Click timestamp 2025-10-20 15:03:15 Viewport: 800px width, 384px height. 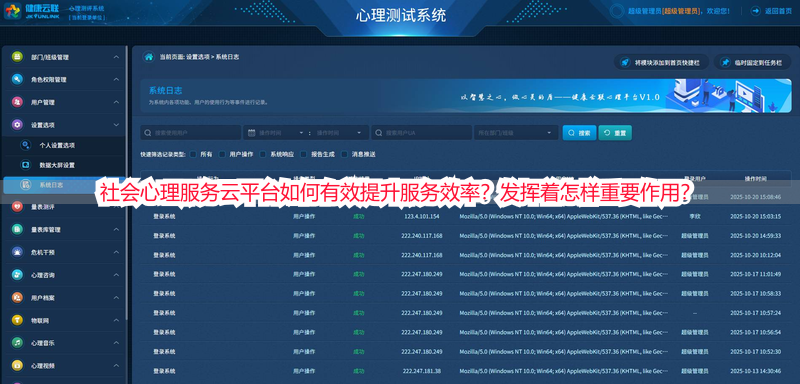coord(755,216)
